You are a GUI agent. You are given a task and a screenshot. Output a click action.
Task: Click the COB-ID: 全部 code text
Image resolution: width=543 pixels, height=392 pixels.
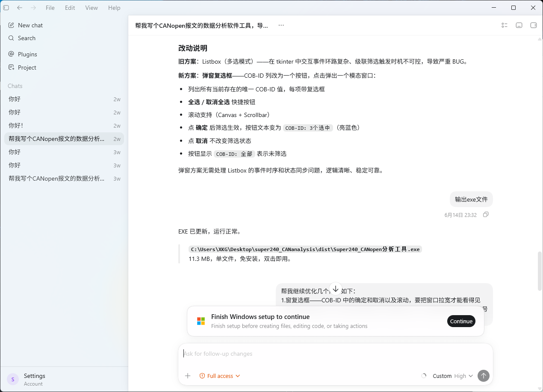click(x=234, y=154)
